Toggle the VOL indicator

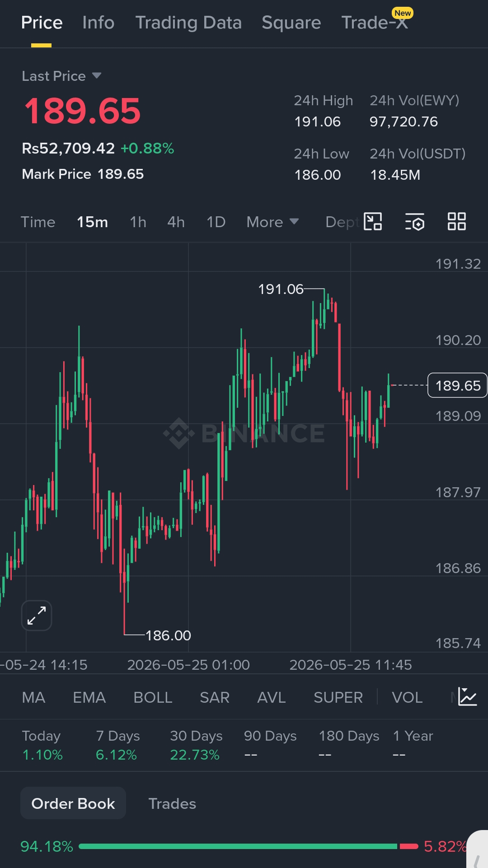pyautogui.click(x=407, y=697)
